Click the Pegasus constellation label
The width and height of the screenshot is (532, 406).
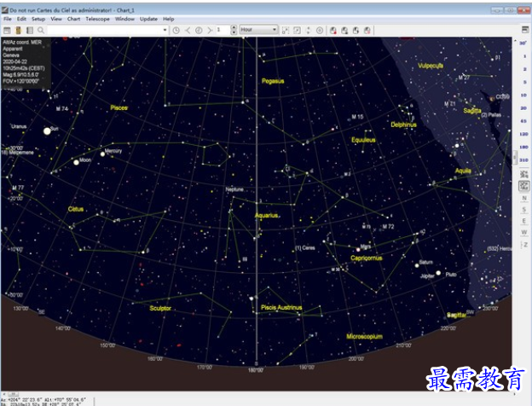[x=273, y=81]
